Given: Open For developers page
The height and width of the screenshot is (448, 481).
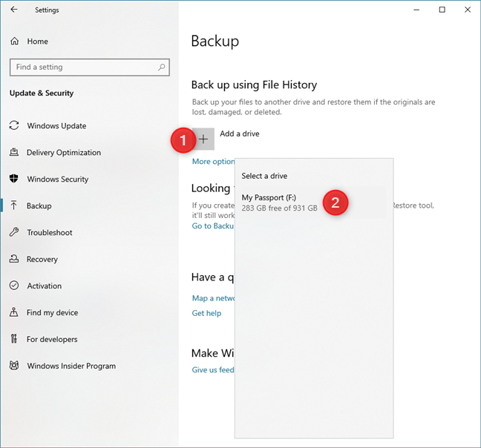Looking at the screenshot, I should (x=52, y=339).
